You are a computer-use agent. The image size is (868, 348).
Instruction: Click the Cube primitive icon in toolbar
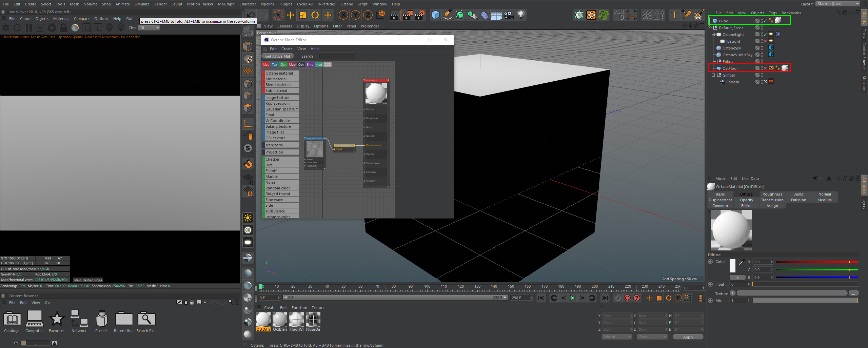(x=435, y=15)
